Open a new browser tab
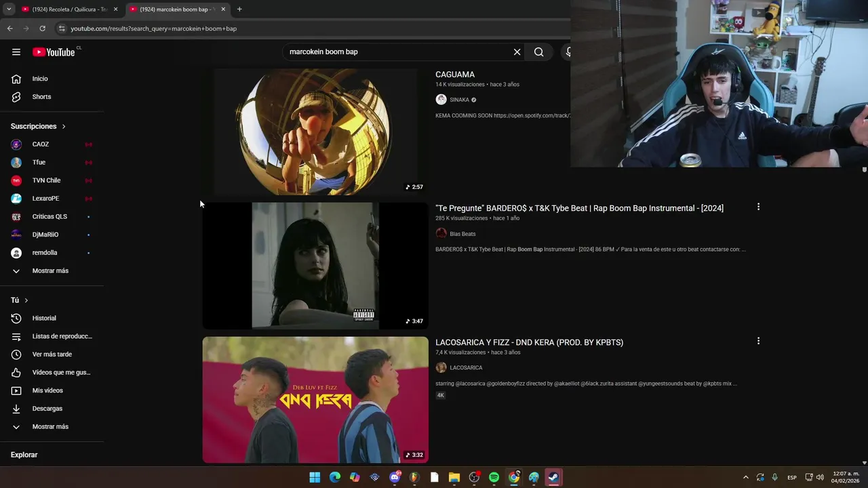Screen dimensions: 868x488 click(239, 9)
